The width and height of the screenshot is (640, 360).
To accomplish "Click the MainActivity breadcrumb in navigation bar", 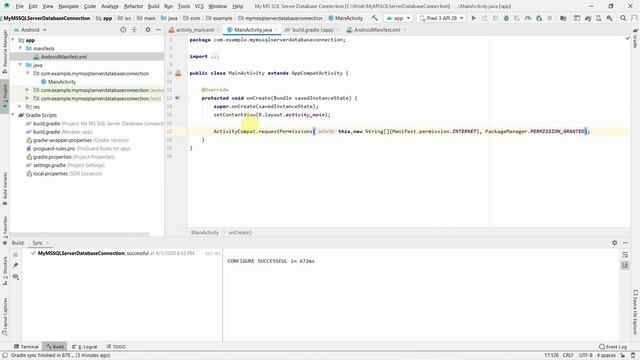I will pos(345,18).
